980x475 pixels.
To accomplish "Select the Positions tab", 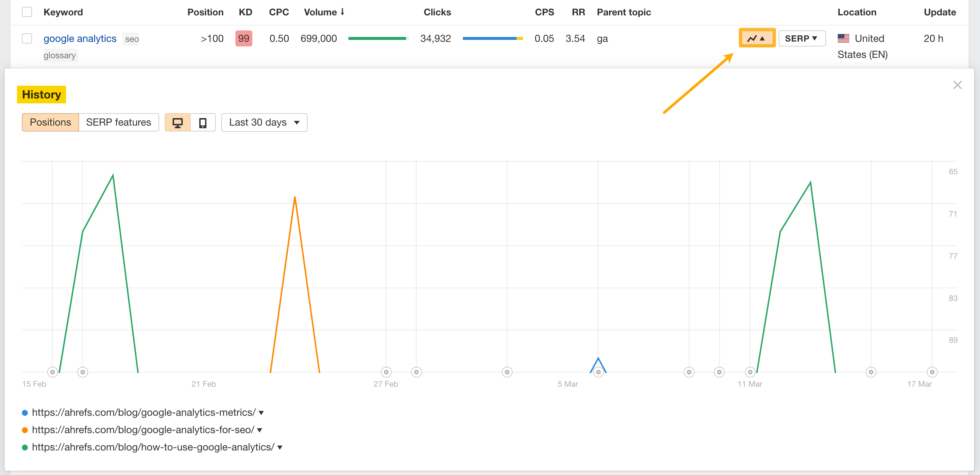I will click(x=50, y=123).
